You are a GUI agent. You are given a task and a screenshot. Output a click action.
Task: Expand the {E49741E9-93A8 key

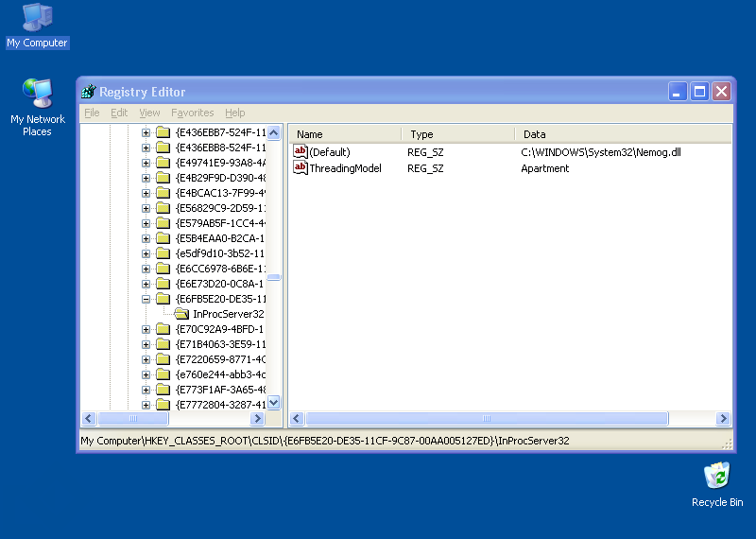[146, 163]
